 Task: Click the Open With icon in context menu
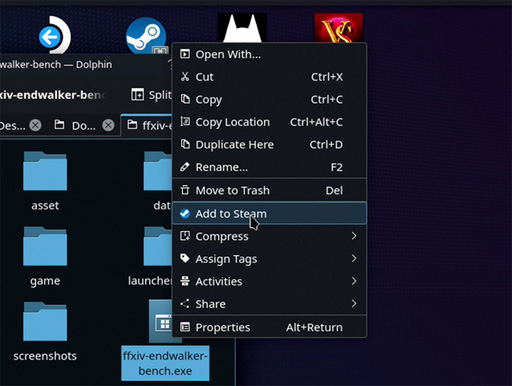(x=185, y=54)
